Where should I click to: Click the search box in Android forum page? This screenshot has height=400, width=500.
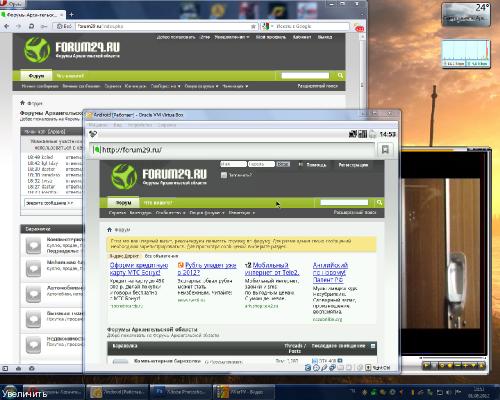344,202
